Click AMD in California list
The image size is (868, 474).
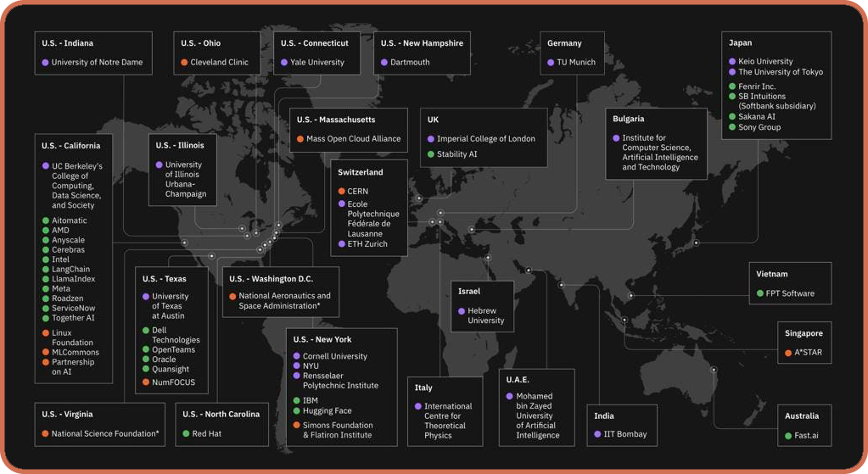click(60, 231)
